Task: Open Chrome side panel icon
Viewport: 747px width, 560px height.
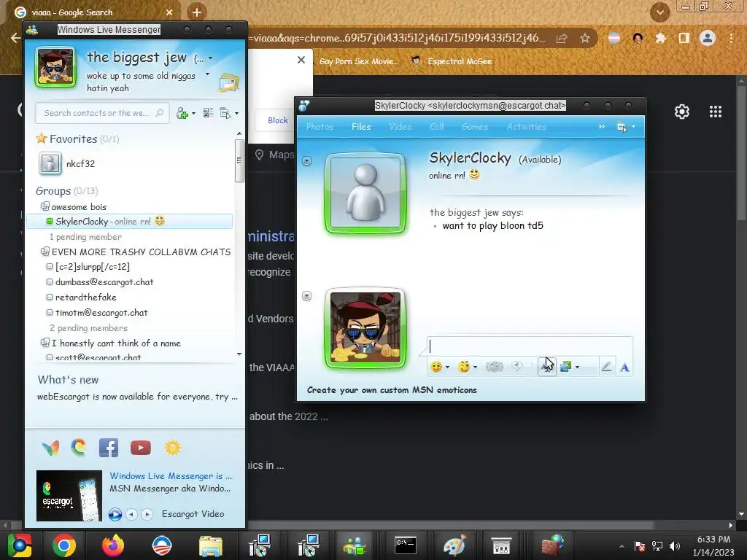Action: (x=684, y=38)
